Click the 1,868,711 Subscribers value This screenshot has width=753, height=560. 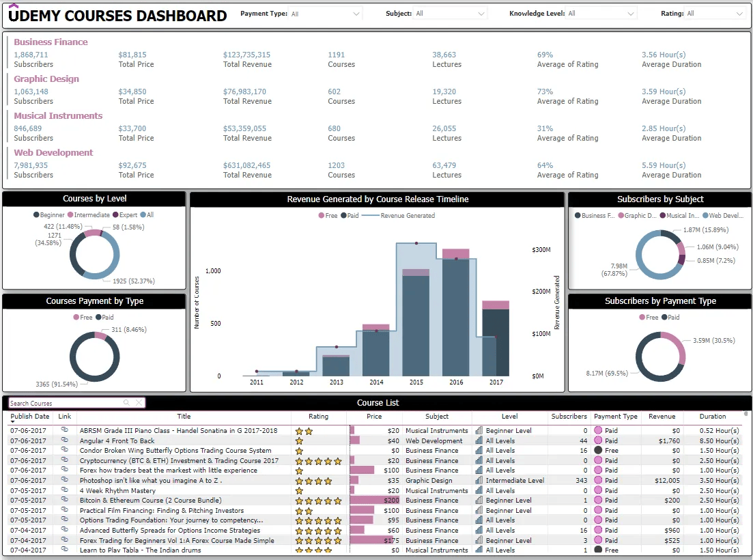(x=31, y=55)
